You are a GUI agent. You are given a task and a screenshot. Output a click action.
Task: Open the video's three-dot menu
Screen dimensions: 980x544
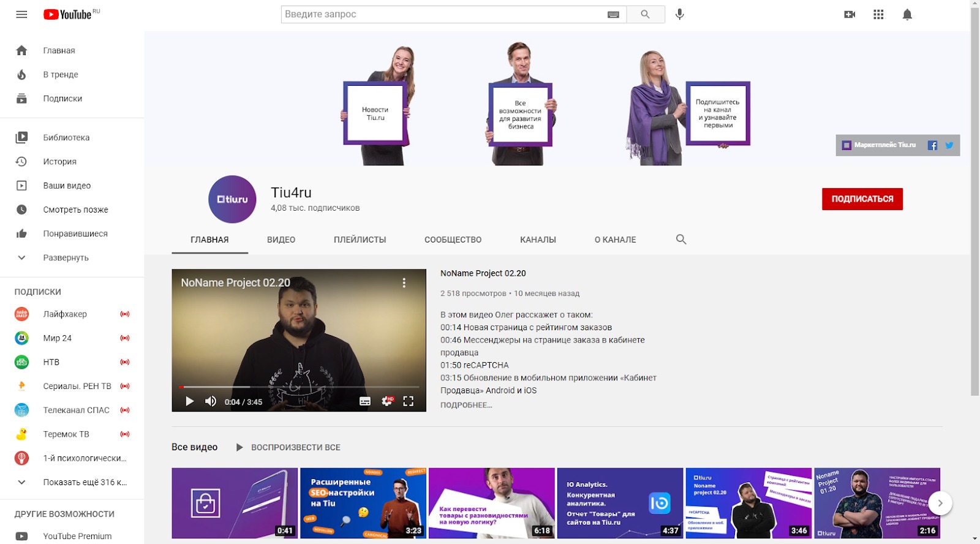tap(404, 282)
